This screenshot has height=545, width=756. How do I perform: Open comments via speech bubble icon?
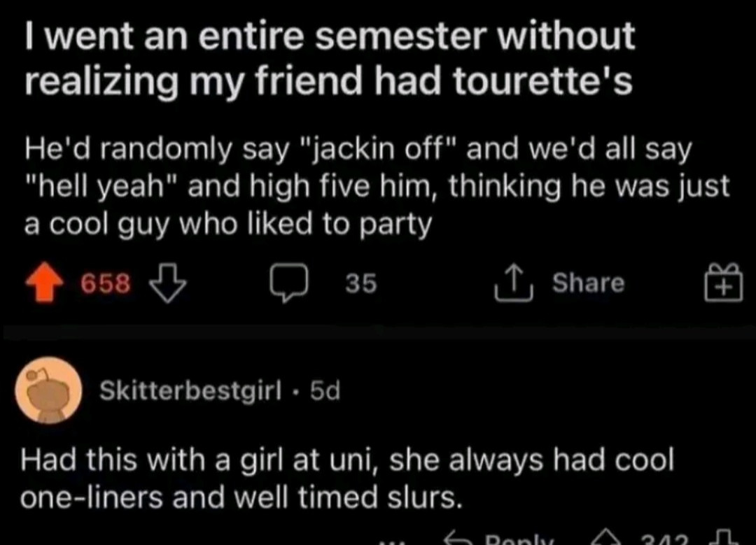coord(288,283)
